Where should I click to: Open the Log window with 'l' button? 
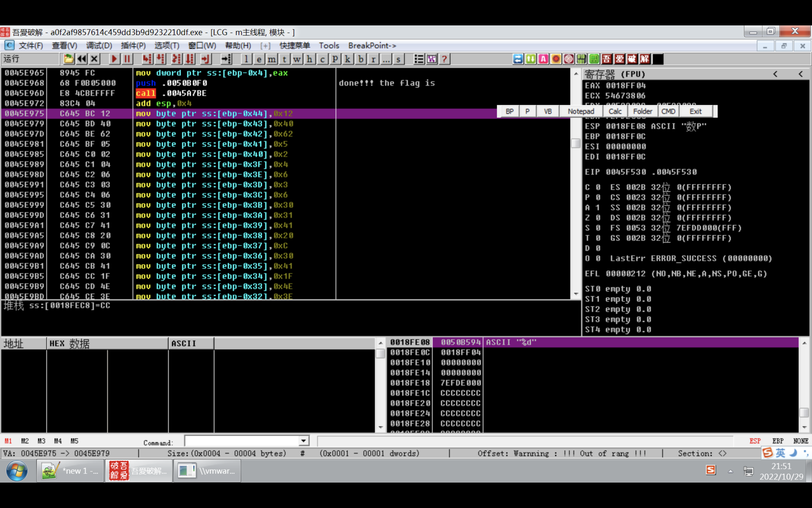point(246,59)
